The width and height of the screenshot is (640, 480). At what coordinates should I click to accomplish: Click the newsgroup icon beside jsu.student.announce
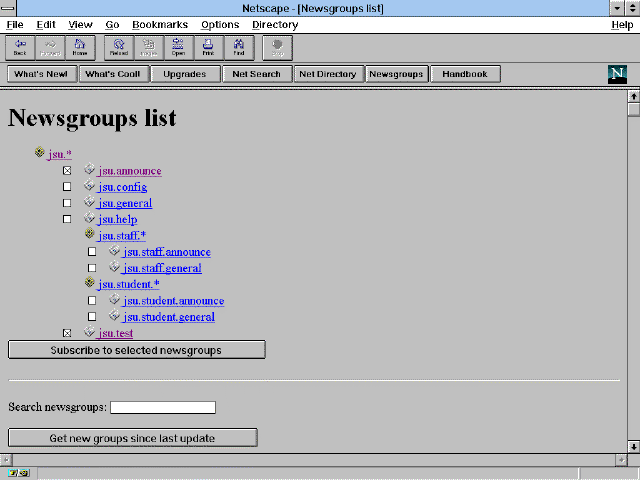pyautogui.click(x=114, y=300)
